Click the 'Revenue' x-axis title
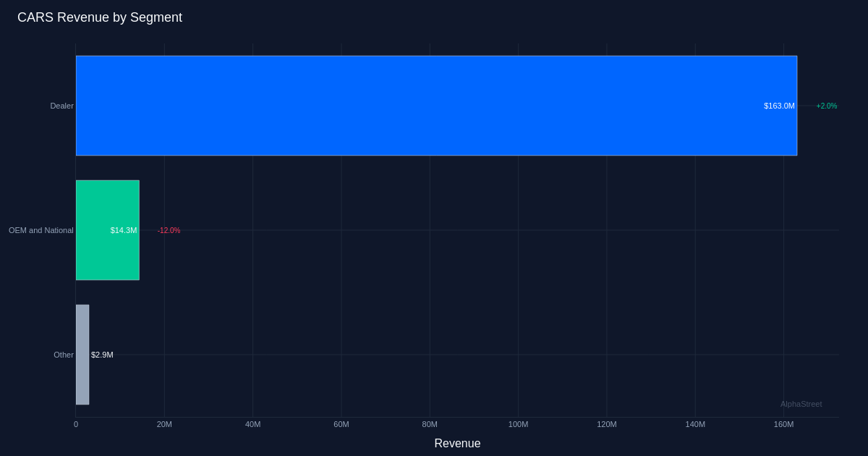The height and width of the screenshot is (456, 868). coord(457,443)
